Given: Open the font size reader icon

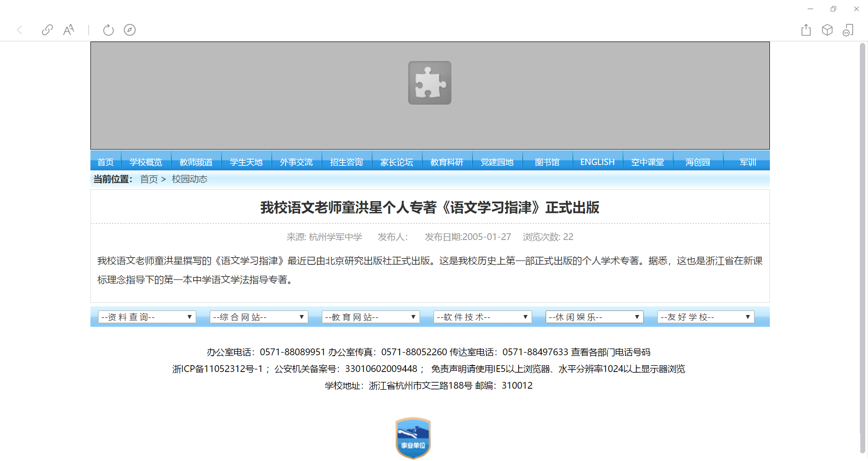Looking at the screenshot, I should (x=69, y=30).
